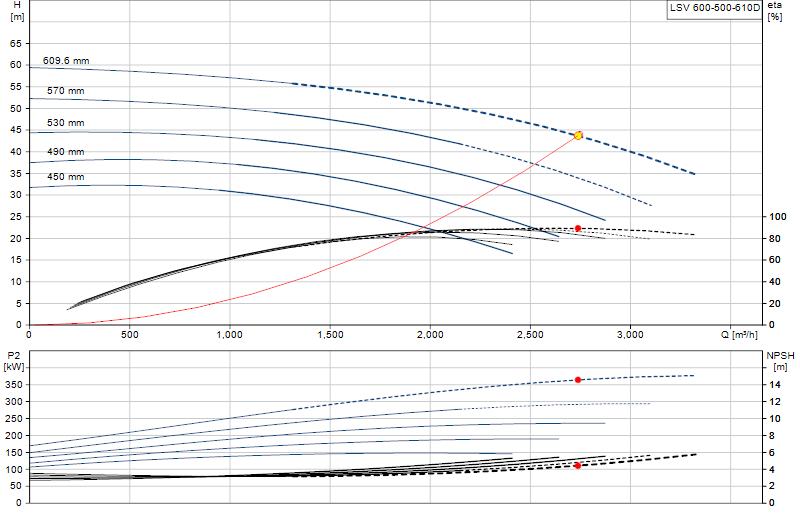Click the 45 head axis tick value

pyautogui.click(x=16, y=130)
